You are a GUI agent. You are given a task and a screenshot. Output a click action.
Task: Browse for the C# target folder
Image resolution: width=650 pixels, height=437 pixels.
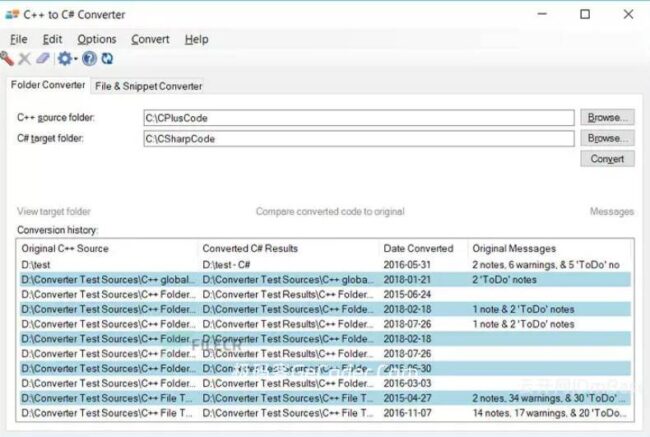pos(607,138)
